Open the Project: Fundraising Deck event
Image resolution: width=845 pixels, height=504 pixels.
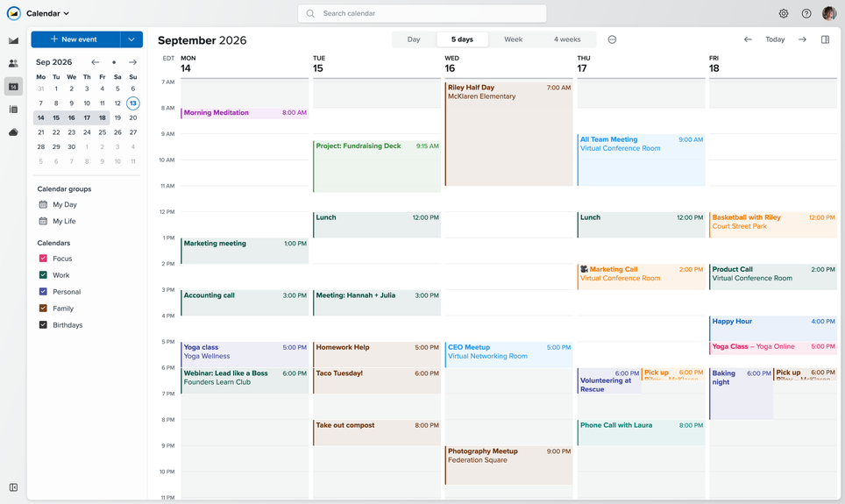[x=377, y=167]
